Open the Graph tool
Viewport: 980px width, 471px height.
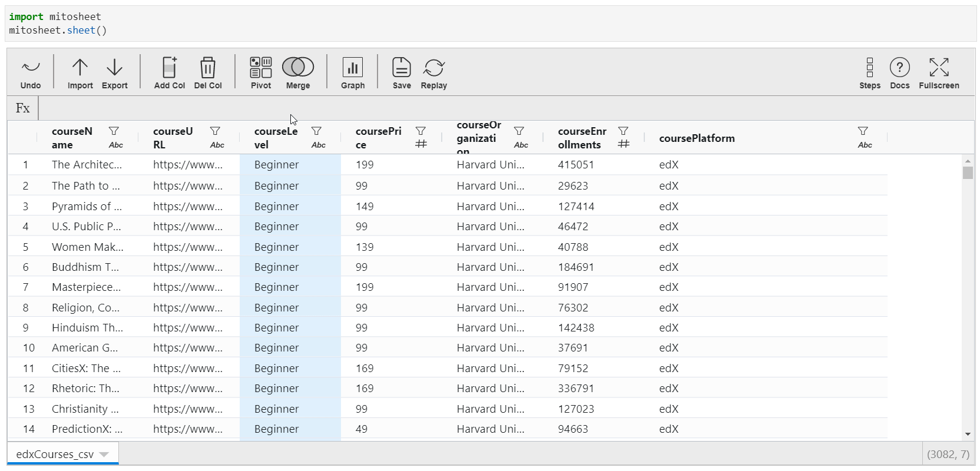tap(353, 72)
